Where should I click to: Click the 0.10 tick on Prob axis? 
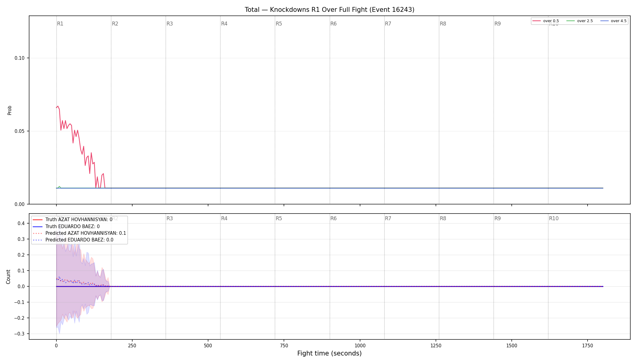(19, 58)
